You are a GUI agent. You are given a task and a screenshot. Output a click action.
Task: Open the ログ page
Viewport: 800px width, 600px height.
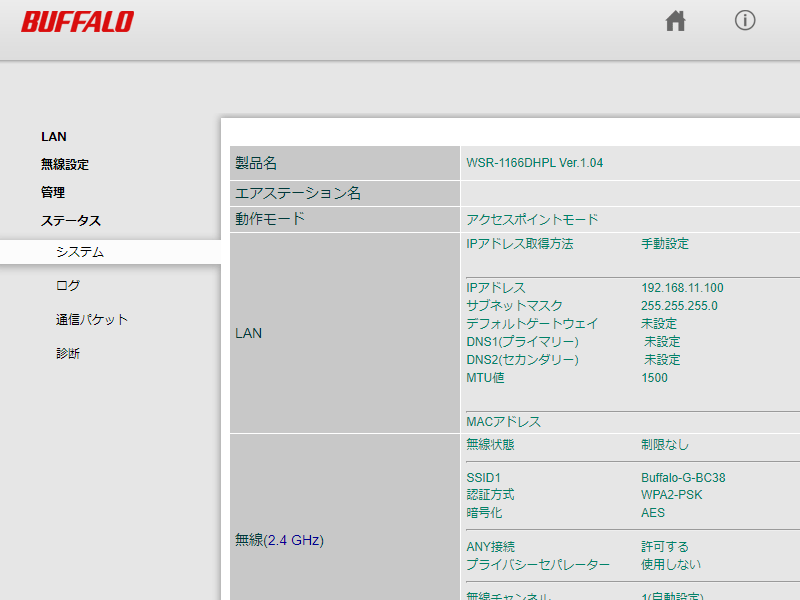click(68, 286)
